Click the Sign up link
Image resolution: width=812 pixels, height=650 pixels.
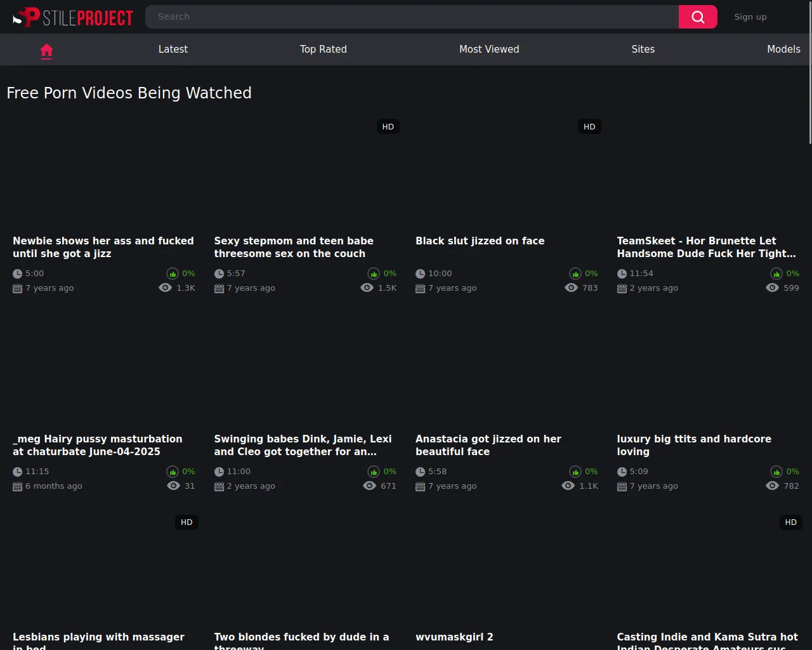pos(750,17)
